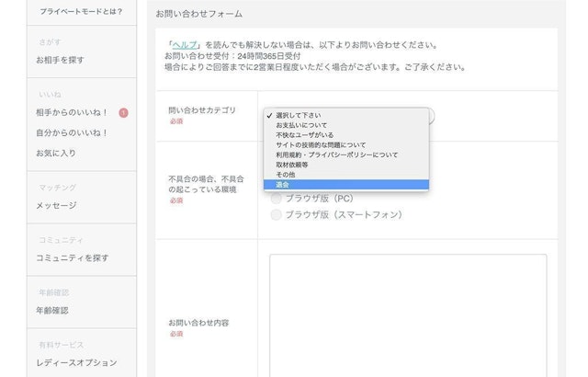The height and width of the screenshot is (377, 588).
Task: Open お気に入り from the sidebar
Action: click(x=56, y=153)
